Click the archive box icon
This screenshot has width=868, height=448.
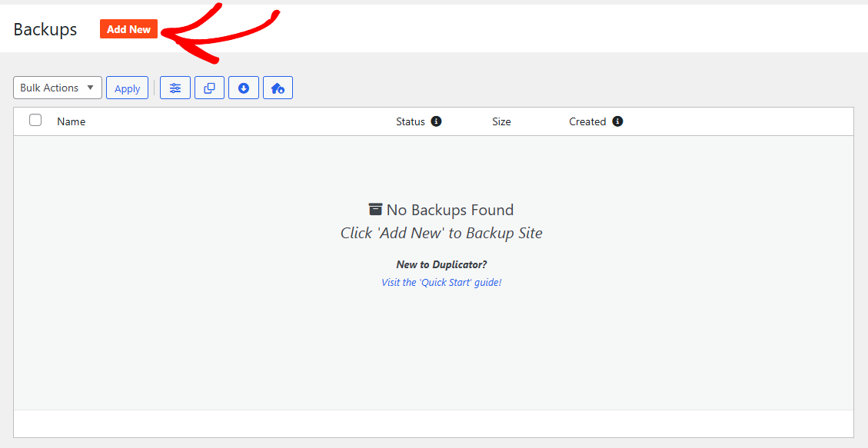pyautogui.click(x=375, y=210)
